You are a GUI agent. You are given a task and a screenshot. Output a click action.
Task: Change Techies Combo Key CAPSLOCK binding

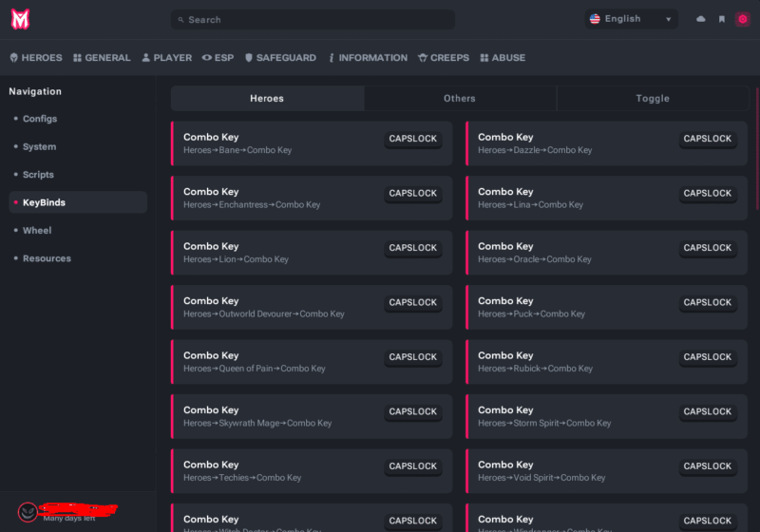[413, 466]
